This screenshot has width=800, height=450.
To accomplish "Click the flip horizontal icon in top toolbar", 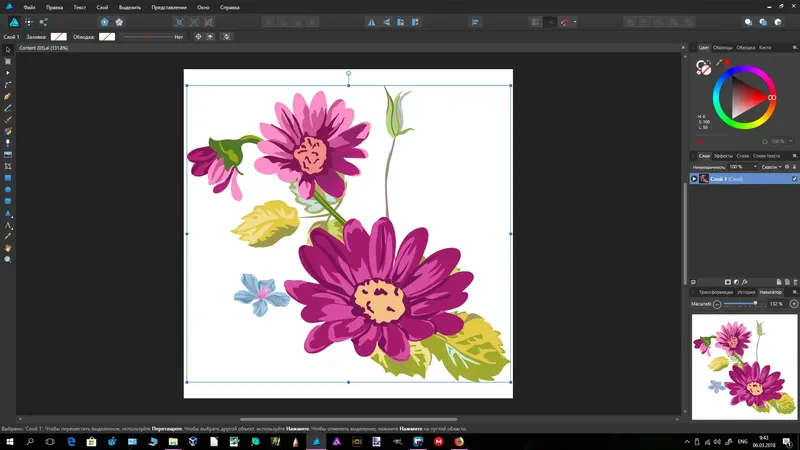I will point(372,21).
